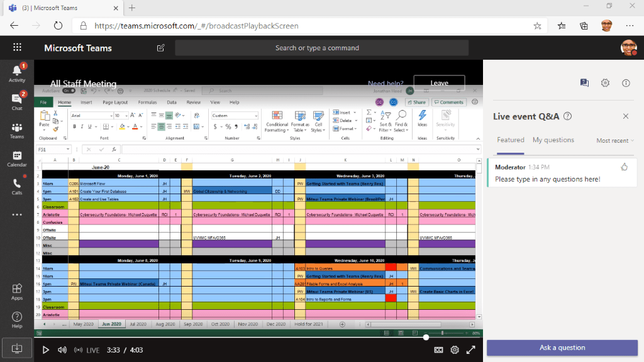Open live event settings gear in side panel
Screen dimensions: 644x362
click(x=605, y=83)
